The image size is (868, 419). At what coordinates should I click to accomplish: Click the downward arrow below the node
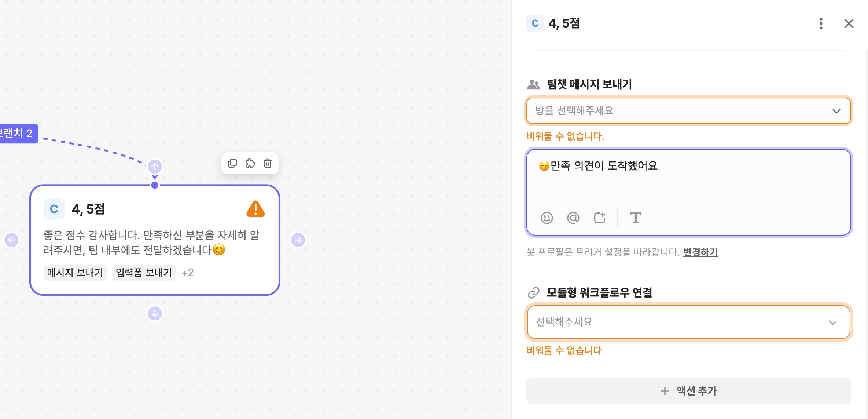click(x=155, y=313)
